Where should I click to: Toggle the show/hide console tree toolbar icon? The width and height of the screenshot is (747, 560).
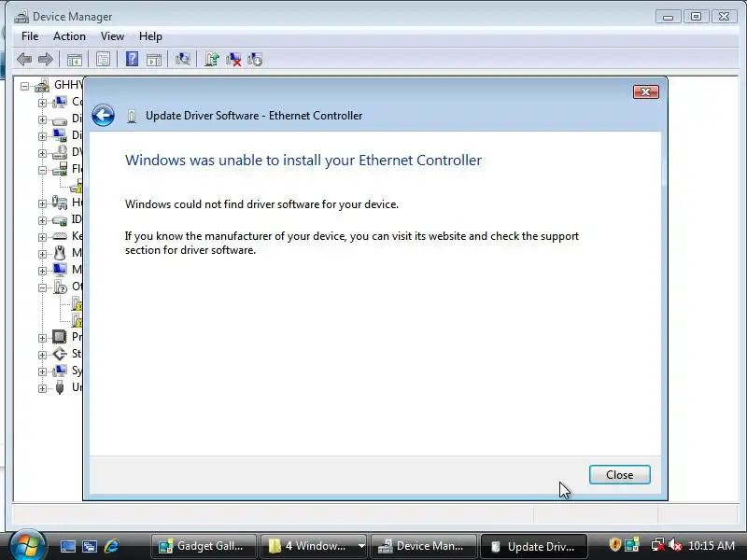75,60
